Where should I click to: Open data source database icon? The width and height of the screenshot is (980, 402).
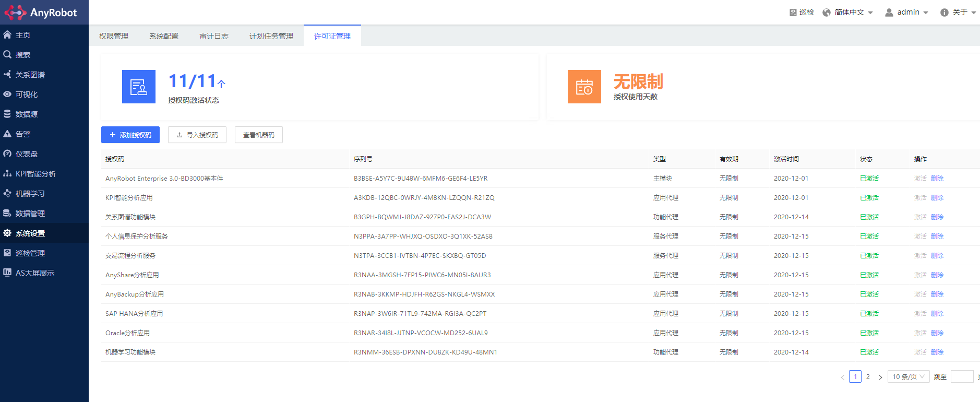[x=7, y=114]
